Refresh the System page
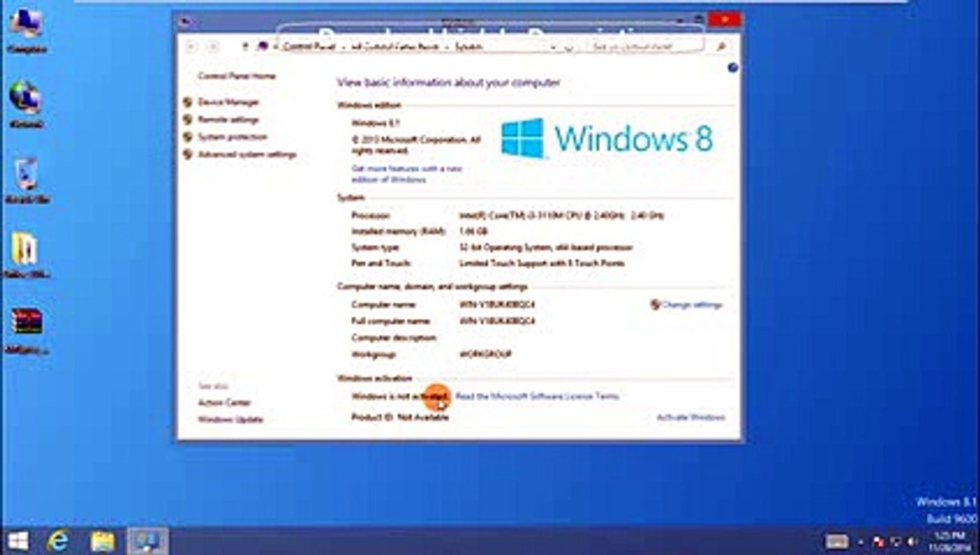Screen dimensions: 980x555 coord(569,47)
